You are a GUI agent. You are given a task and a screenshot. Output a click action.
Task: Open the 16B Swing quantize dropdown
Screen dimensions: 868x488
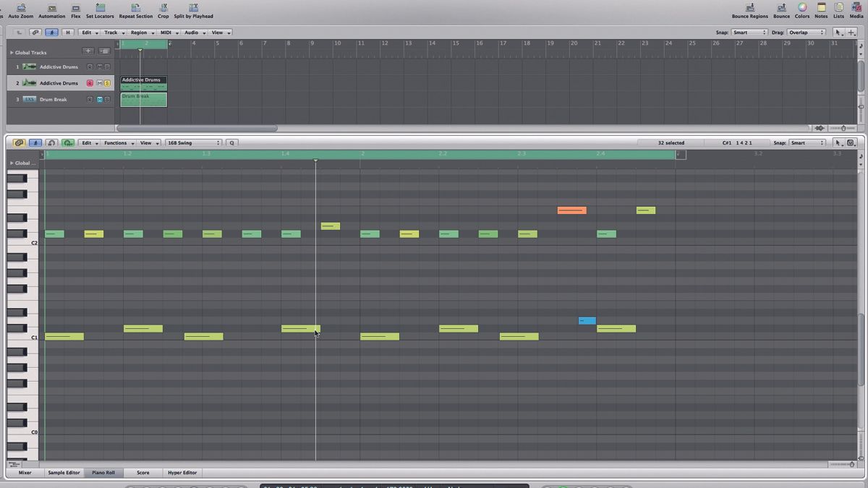click(193, 143)
